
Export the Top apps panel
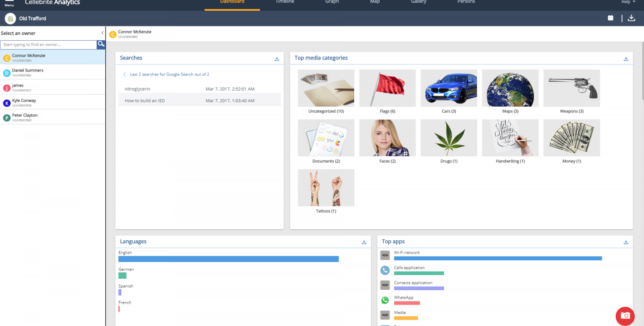point(626,242)
